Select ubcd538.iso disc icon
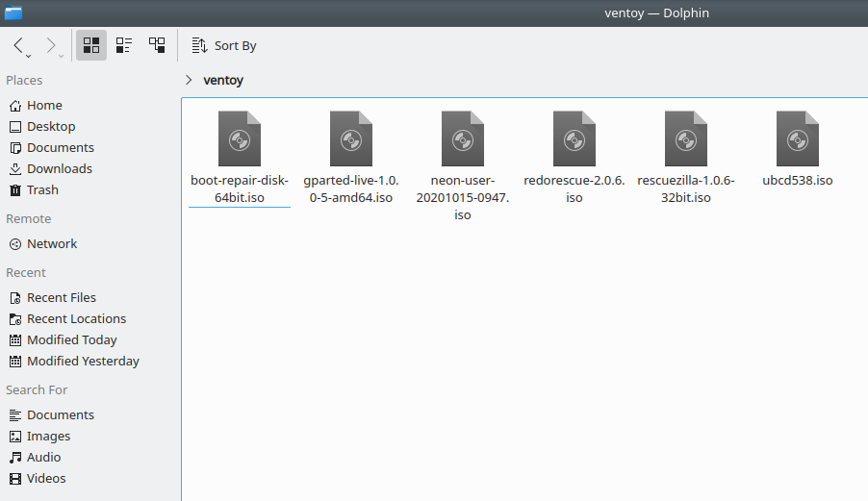Viewport: 868px width, 501px height. click(798, 138)
